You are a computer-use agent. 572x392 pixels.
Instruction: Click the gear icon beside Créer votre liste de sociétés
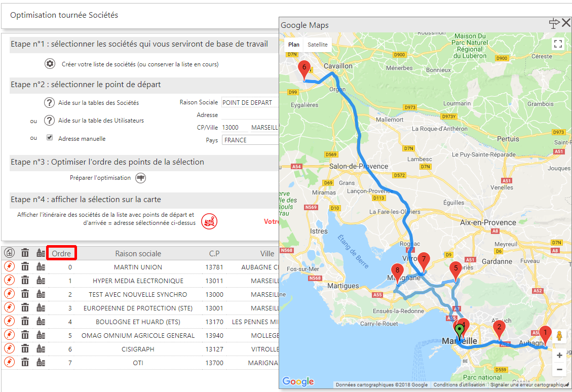[50, 64]
